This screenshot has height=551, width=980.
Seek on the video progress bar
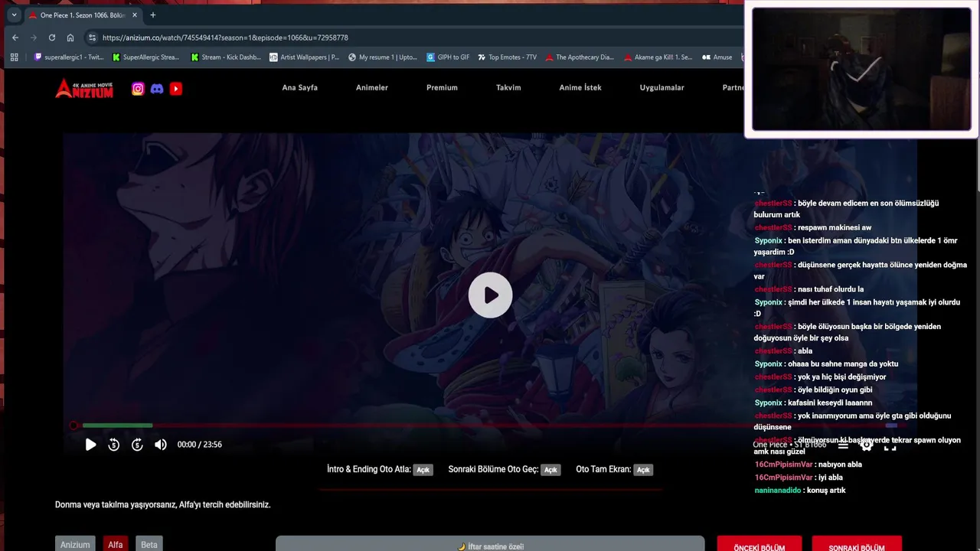pyautogui.click(x=490, y=425)
